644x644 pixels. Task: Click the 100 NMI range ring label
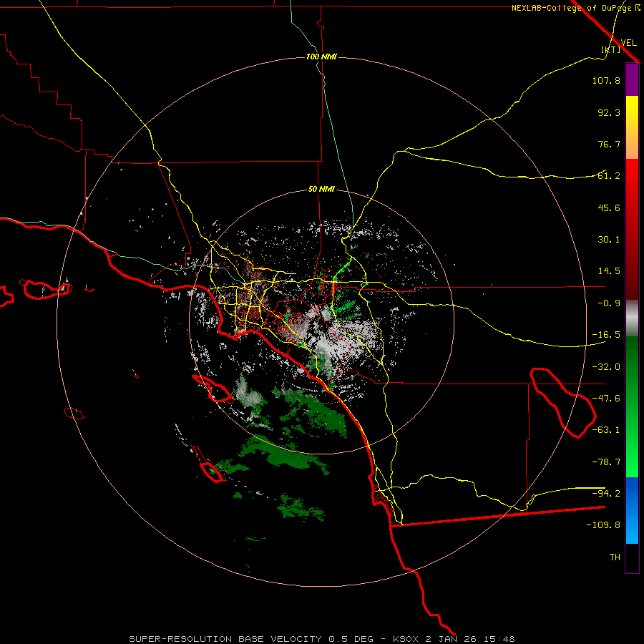coord(321,57)
